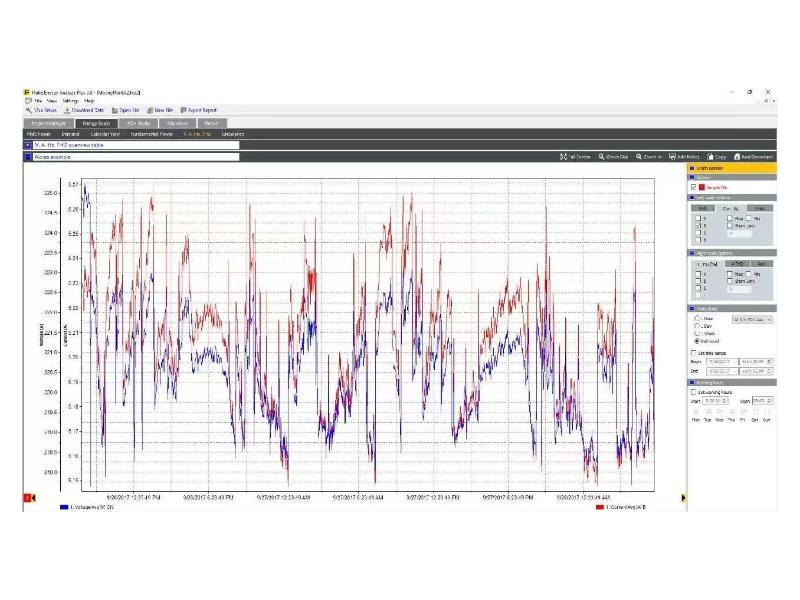The image size is (800, 600).
Task: Uncheck the Sample file checkbox
Action: [693, 187]
